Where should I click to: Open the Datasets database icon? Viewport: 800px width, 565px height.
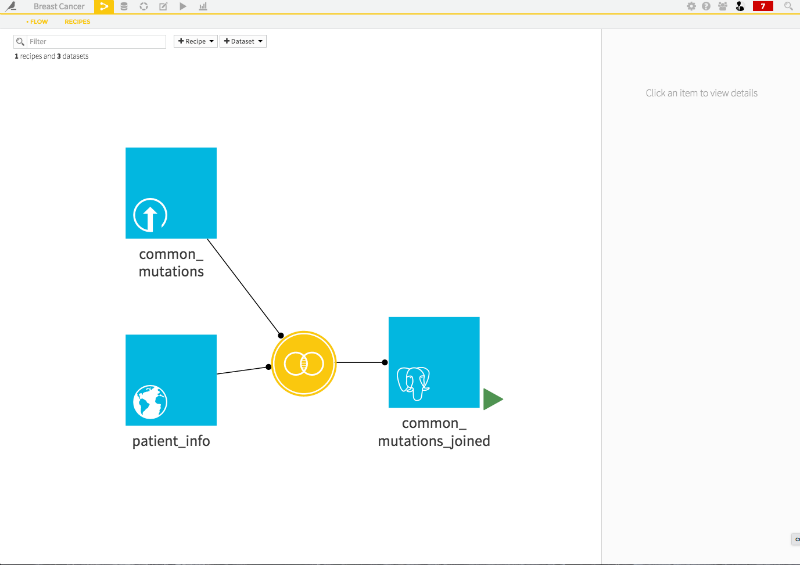tap(124, 6)
